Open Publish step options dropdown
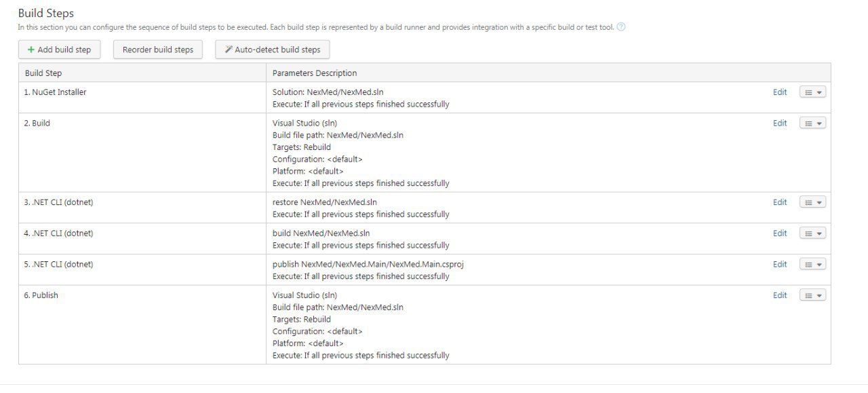Screen dimensions: 868x393 812,296
